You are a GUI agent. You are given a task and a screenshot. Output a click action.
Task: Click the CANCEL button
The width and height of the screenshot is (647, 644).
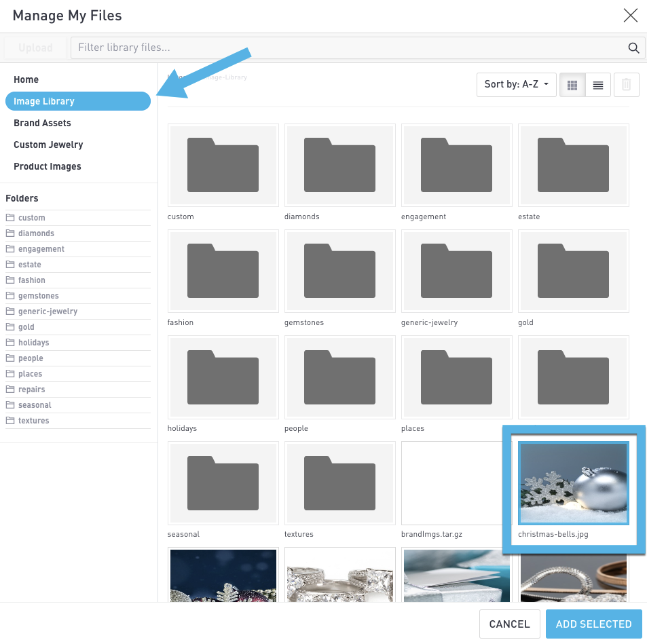point(509,624)
